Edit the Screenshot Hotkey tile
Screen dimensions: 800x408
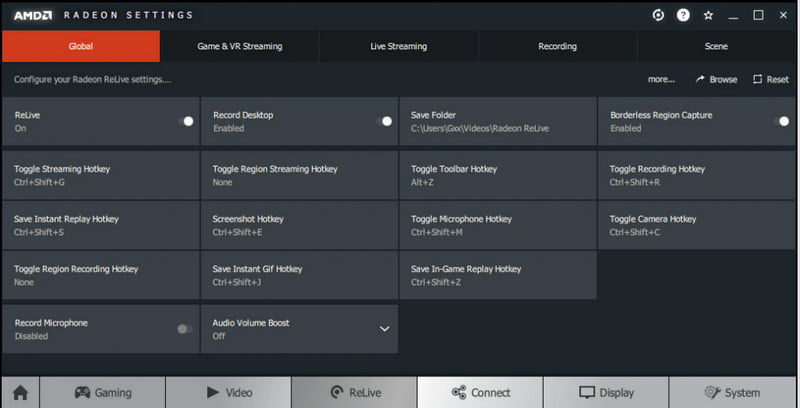tap(299, 225)
